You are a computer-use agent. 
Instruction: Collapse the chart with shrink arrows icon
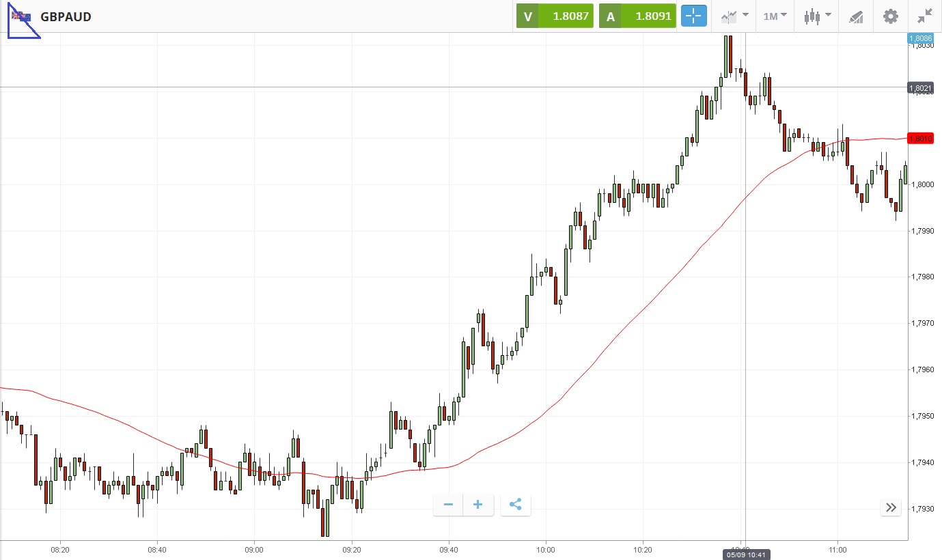(925, 16)
